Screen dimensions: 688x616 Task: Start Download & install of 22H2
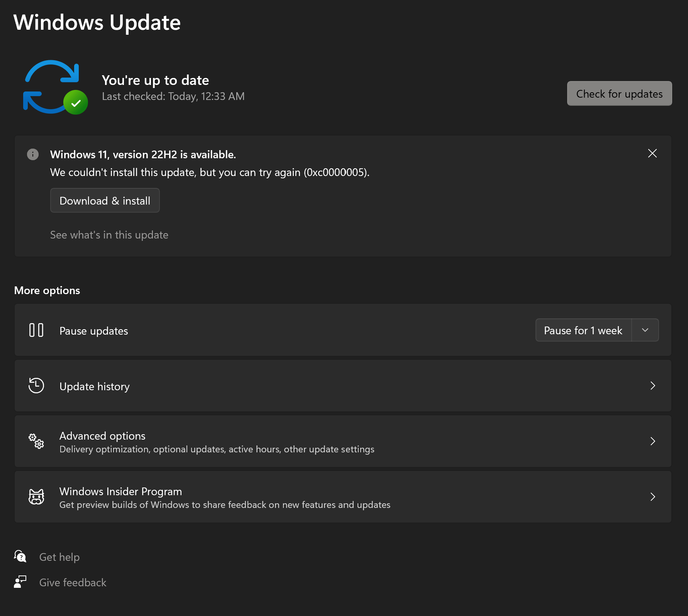[x=105, y=200]
